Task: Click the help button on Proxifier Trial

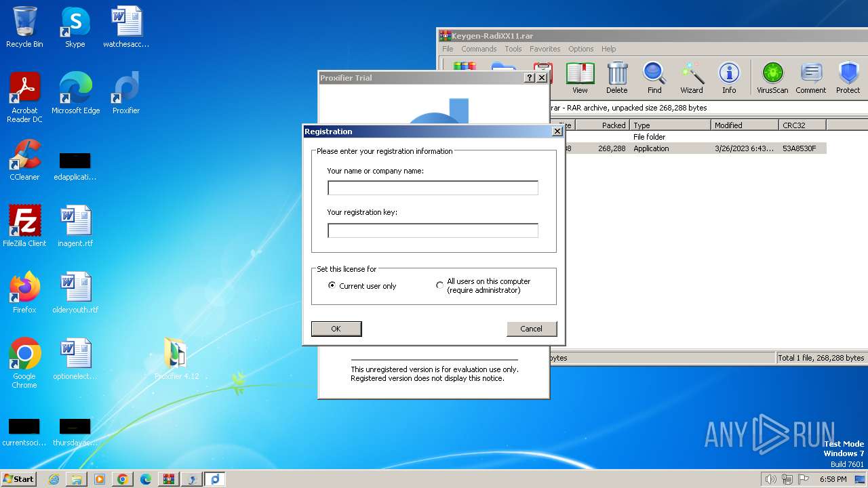Action: (x=530, y=78)
